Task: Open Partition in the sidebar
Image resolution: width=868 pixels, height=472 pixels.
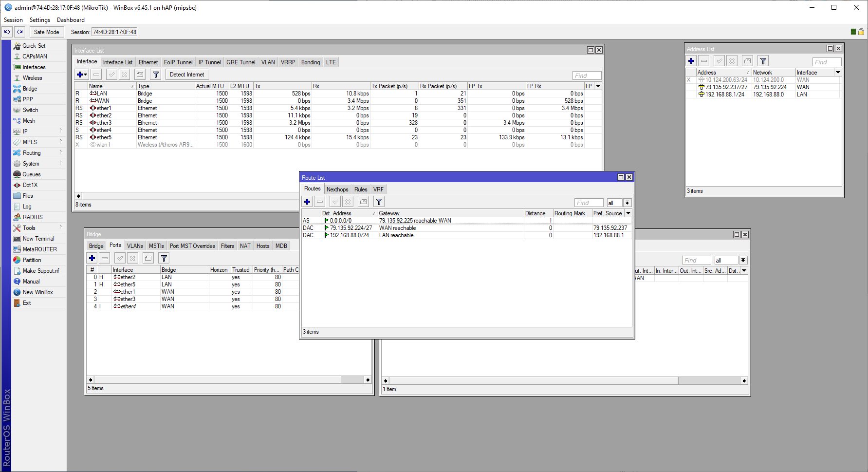Action: coord(32,260)
